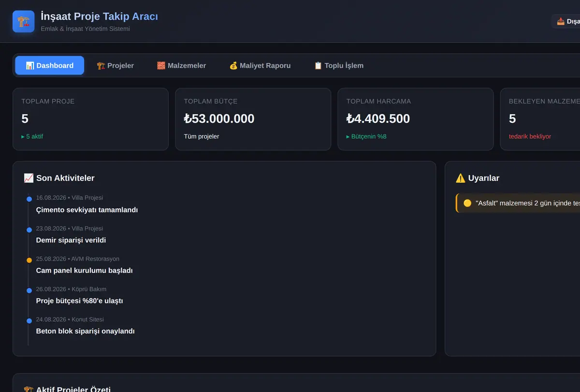The height and width of the screenshot is (392, 580).
Task: Go to the Malzemeler tab
Action: click(x=181, y=65)
